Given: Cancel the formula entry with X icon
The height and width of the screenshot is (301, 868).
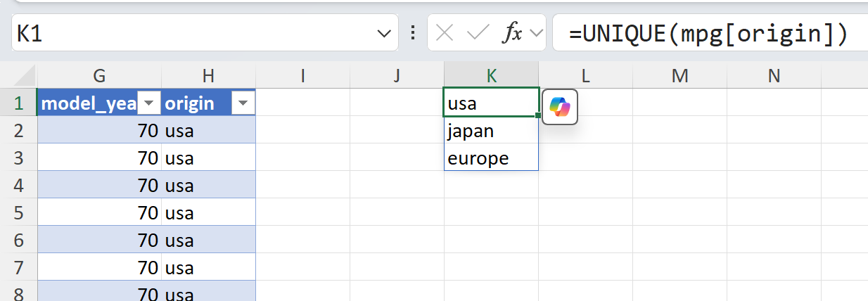Looking at the screenshot, I should (x=445, y=33).
